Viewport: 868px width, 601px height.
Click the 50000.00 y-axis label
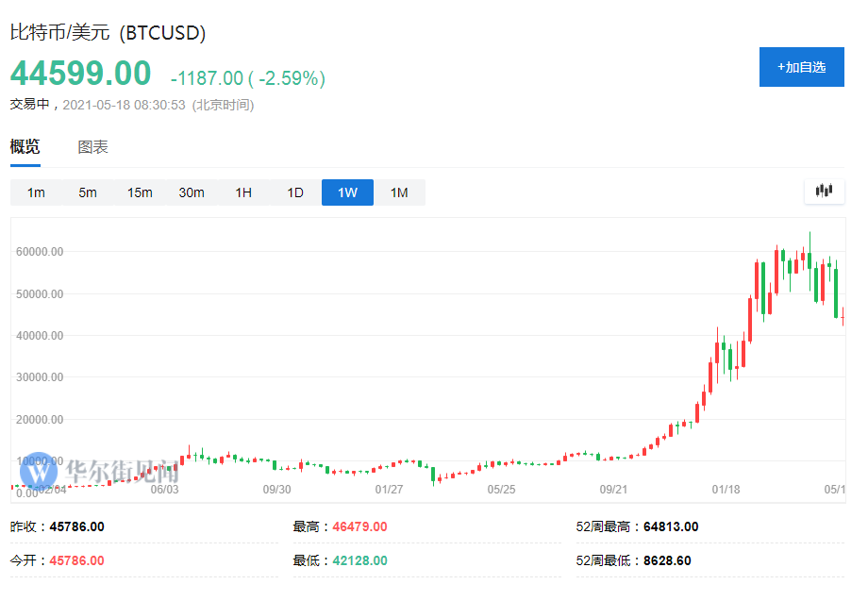40,293
